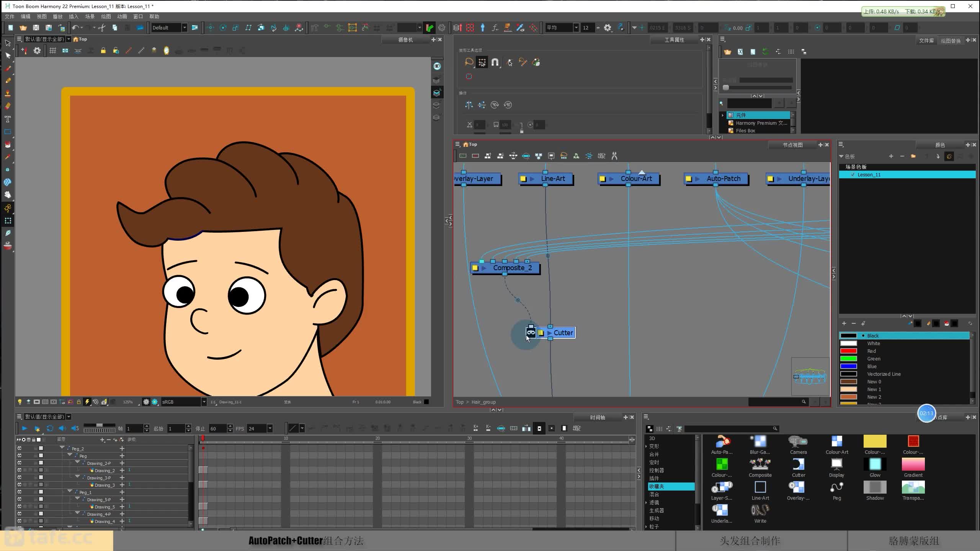Select the Blue colour swatch

[x=848, y=366]
